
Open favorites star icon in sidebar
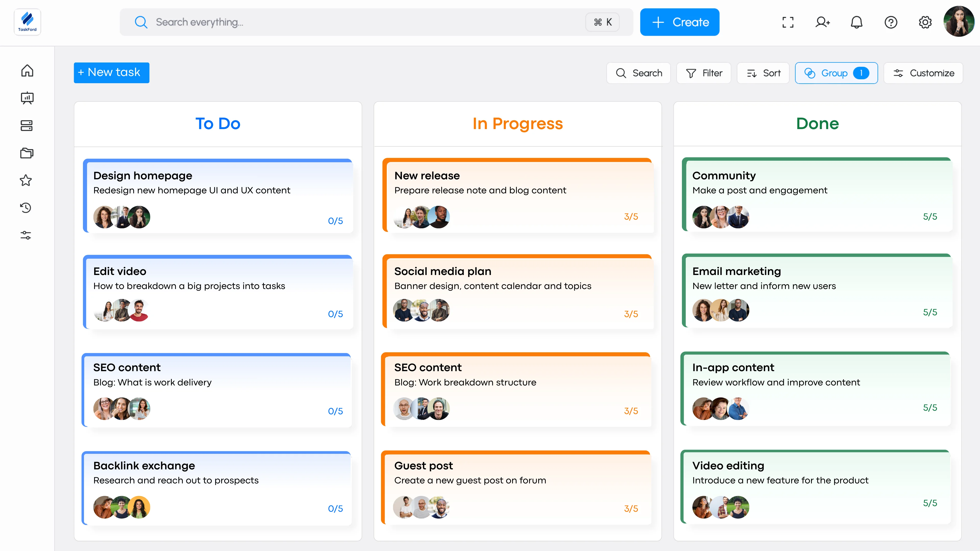26,180
